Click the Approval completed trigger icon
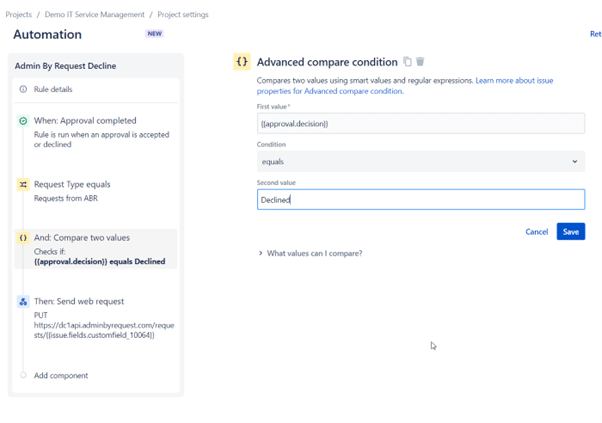The width and height of the screenshot is (602, 423). point(23,121)
